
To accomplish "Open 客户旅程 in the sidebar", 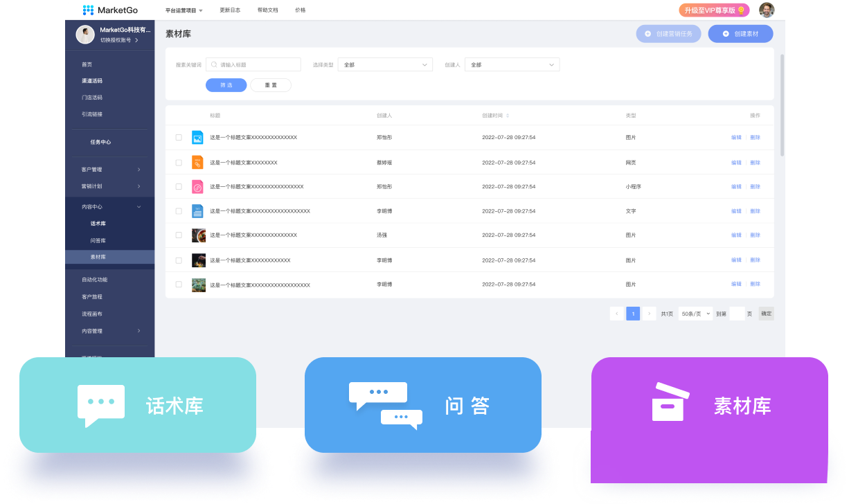I will (x=91, y=297).
